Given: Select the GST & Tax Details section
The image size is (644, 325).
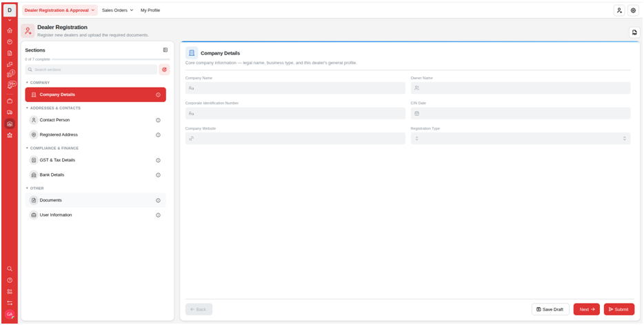Looking at the screenshot, I should coord(95,160).
